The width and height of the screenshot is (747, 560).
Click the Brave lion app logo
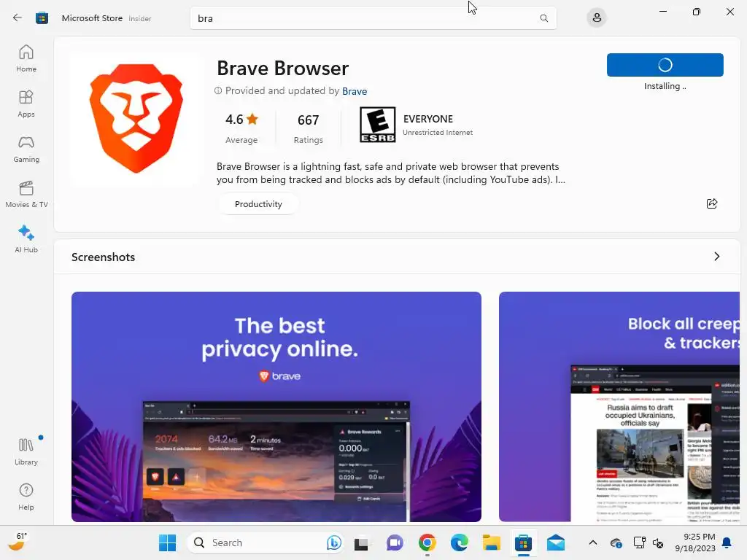click(x=136, y=119)
